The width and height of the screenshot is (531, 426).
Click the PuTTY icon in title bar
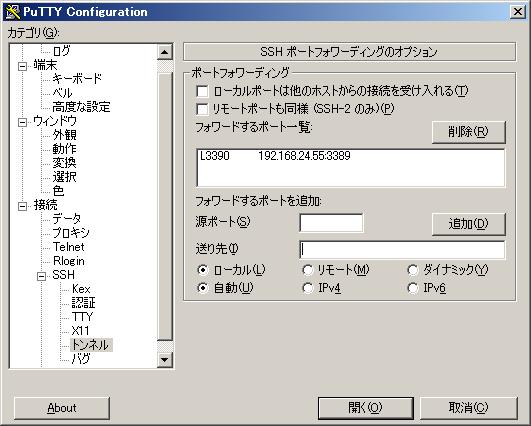point(12,12)
